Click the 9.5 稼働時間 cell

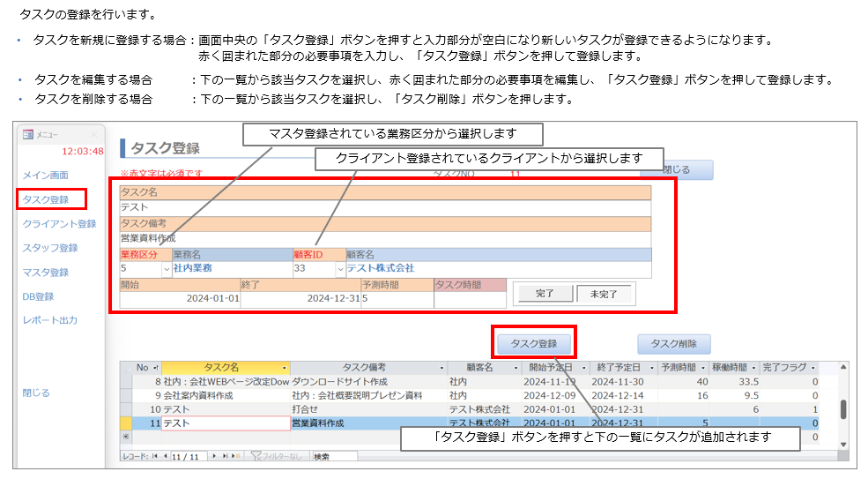pos(735,396)
